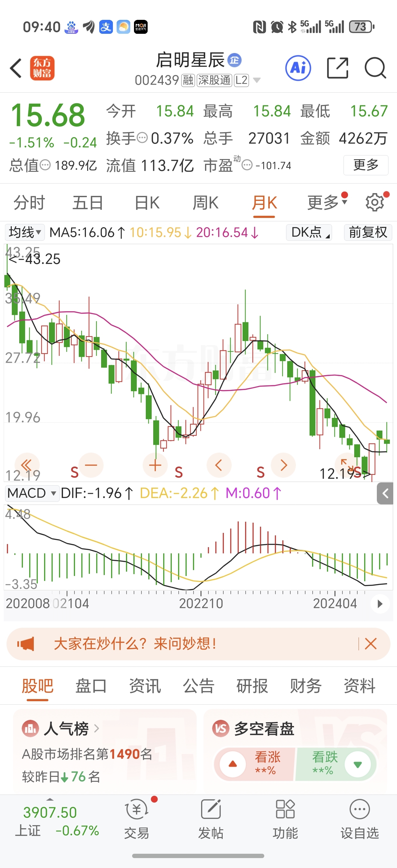
Task: Open the 均线 indicator dropdown
Action: [x=25, y=232]
